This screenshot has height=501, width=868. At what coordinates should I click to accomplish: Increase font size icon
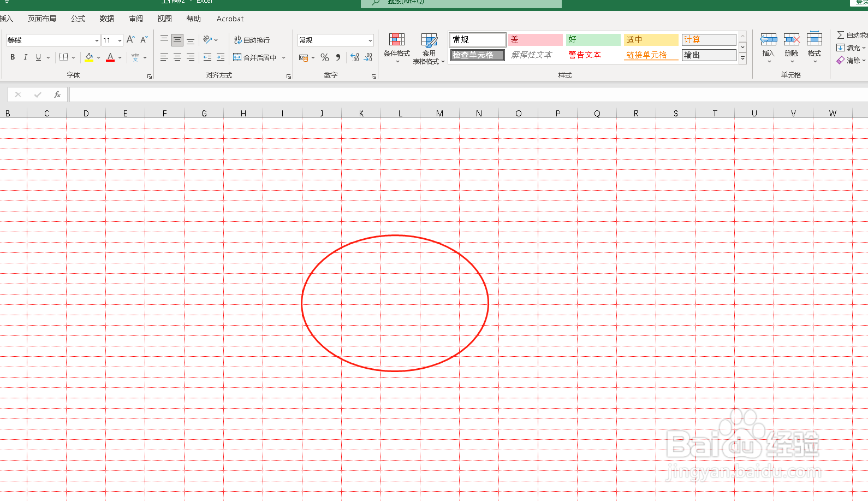pyautogui.click(x=130, y=40)
